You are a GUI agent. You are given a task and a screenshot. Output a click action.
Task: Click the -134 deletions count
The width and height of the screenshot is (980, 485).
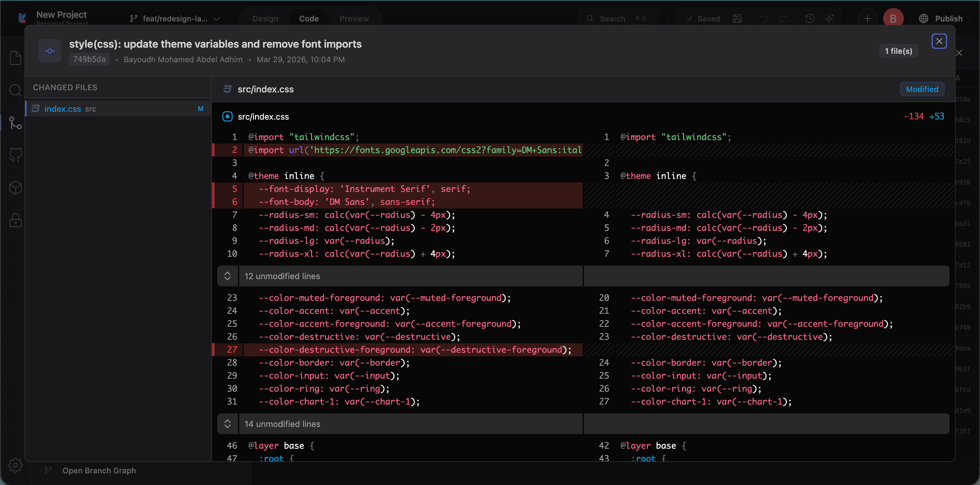pos(914,116)
